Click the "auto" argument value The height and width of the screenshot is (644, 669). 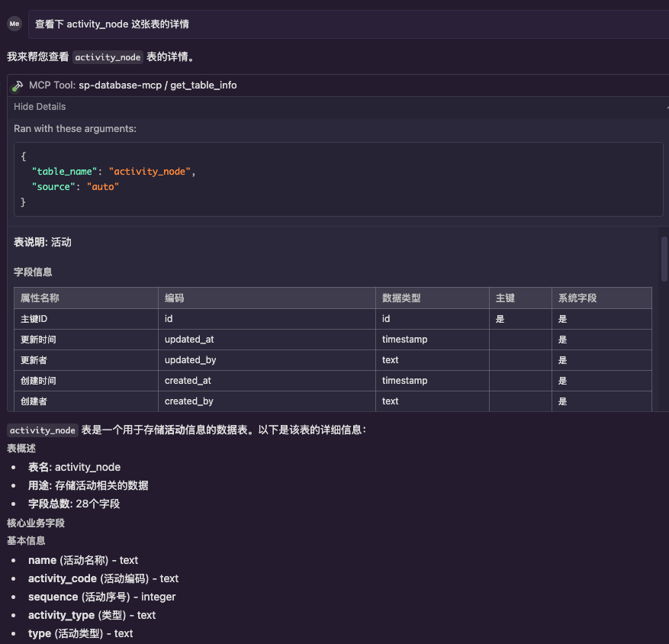103,187
